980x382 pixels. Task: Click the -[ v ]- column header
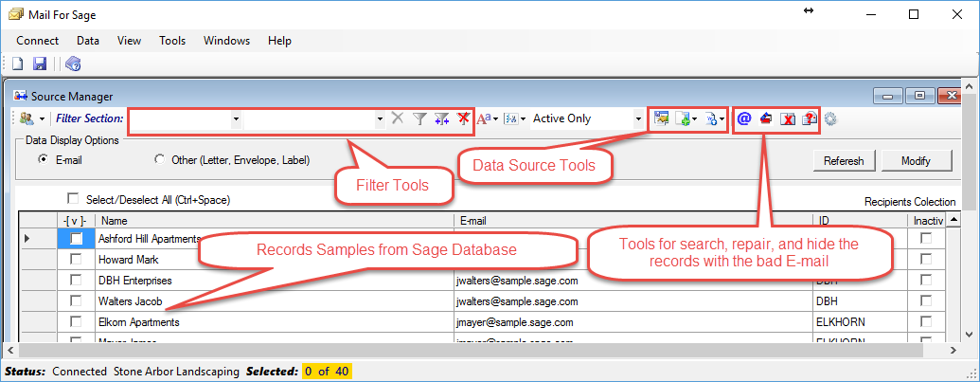coord(75,221)
